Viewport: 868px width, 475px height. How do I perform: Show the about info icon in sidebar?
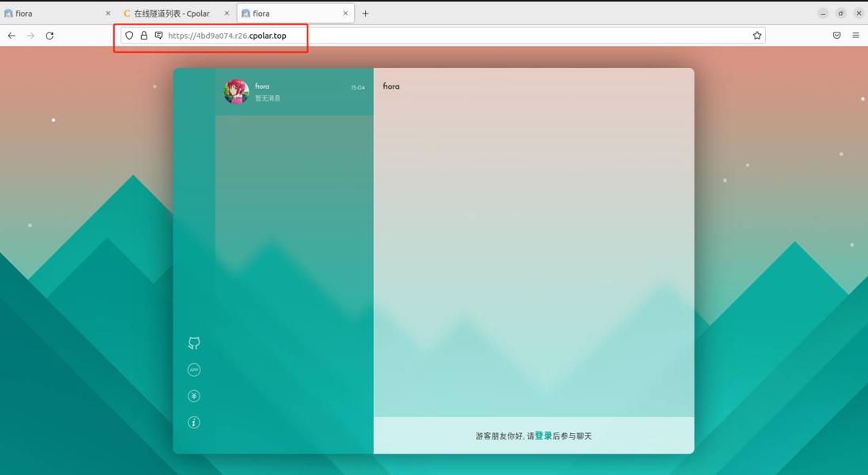[x=194, y=423]
